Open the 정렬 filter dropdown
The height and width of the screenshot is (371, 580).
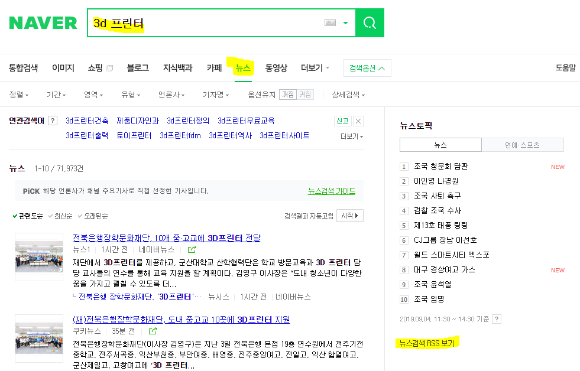click(19, 95)
